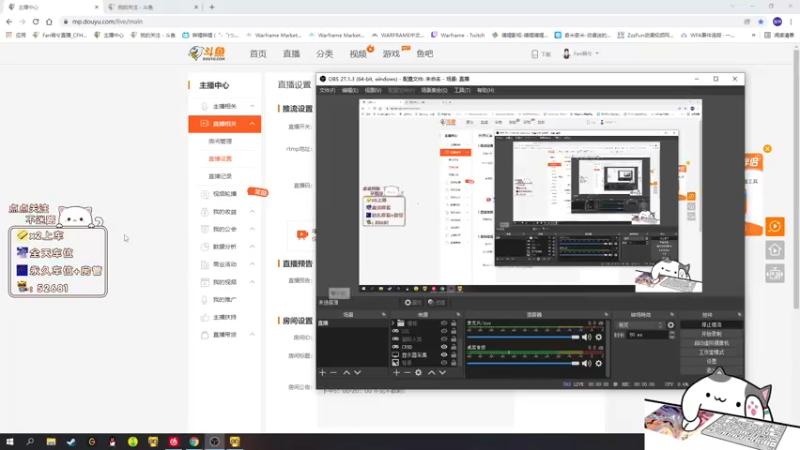Screen dimensions: 800x450
Task: Open the OBS 工具(T) menu
Action: click(x=462, y=90)
